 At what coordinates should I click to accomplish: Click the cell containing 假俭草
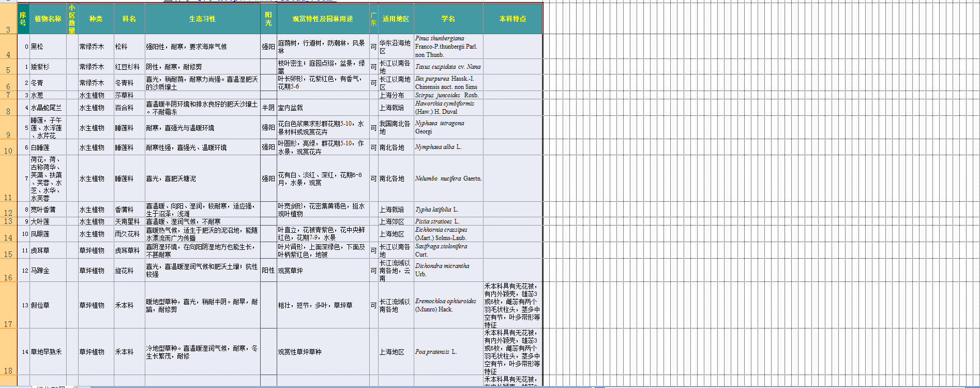pyautogui.click(x=48, y=305)
